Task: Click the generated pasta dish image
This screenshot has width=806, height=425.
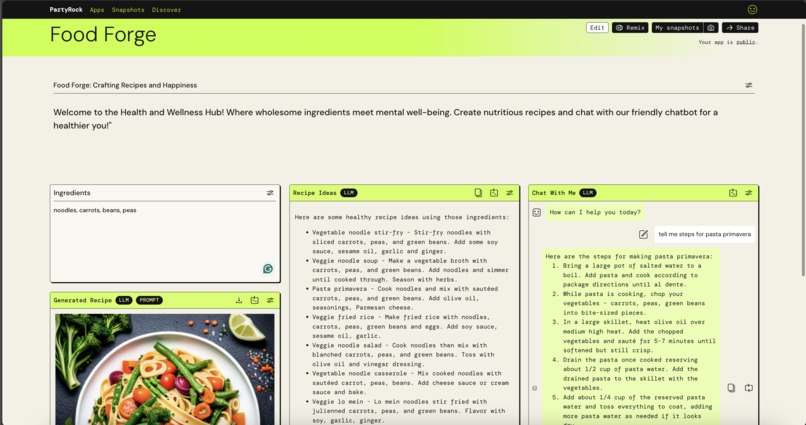Action: pos(164,369)
